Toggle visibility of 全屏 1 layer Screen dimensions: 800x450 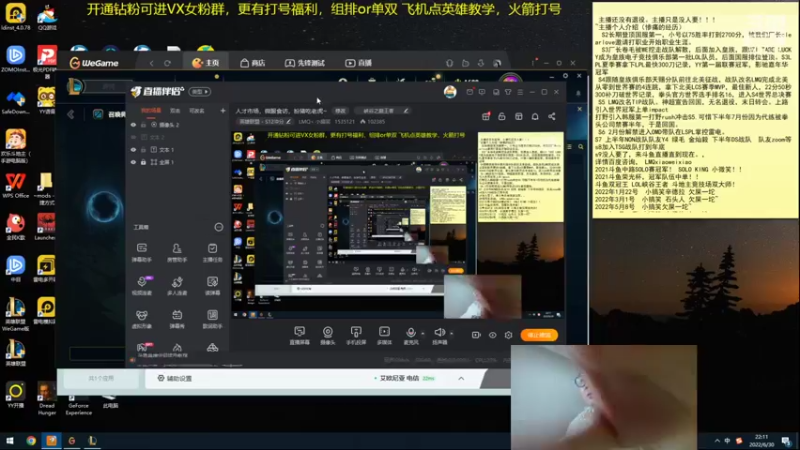[x=134, y=162]
